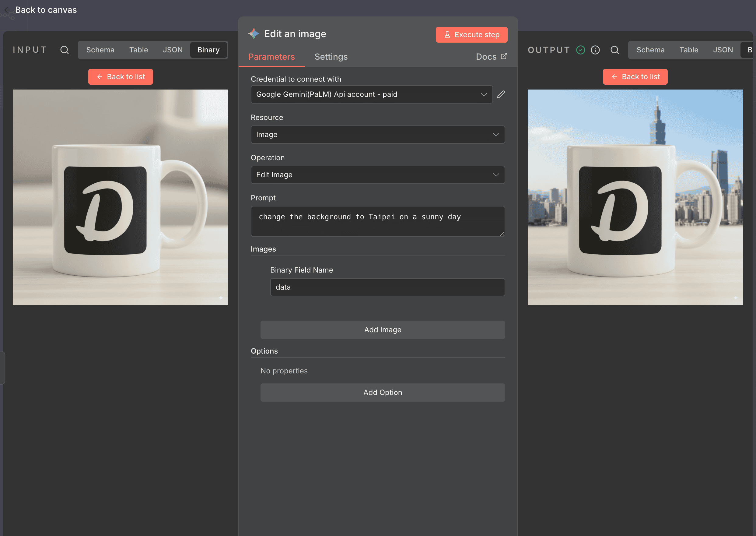This screenshot has width=756, height=536.
Task: Click Add Image under Images
Action: coord(383,330)
